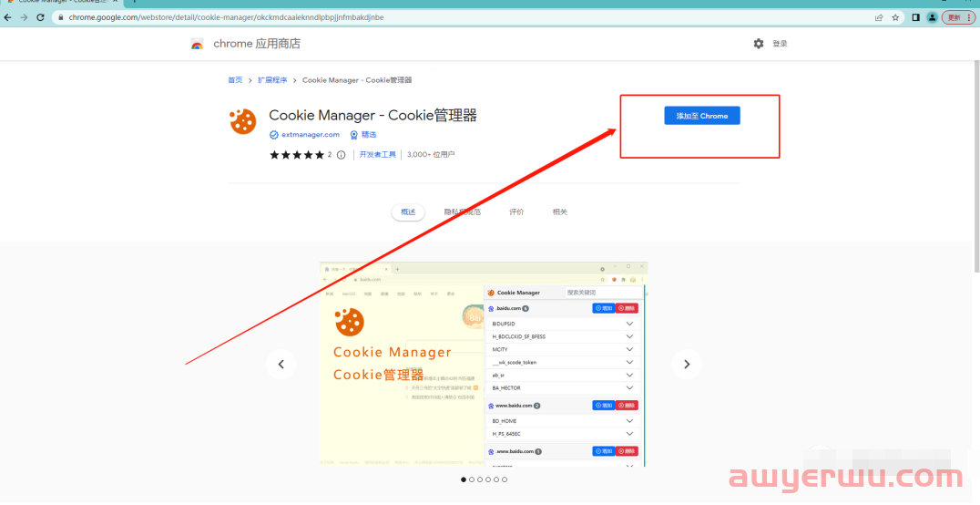Open the 相关 related tab

pos(560,212)
